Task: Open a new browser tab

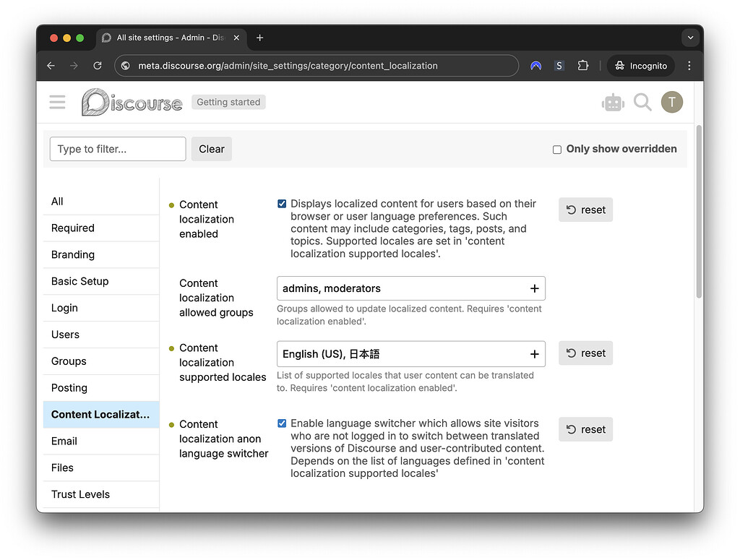Action: [x=260, y=38]
